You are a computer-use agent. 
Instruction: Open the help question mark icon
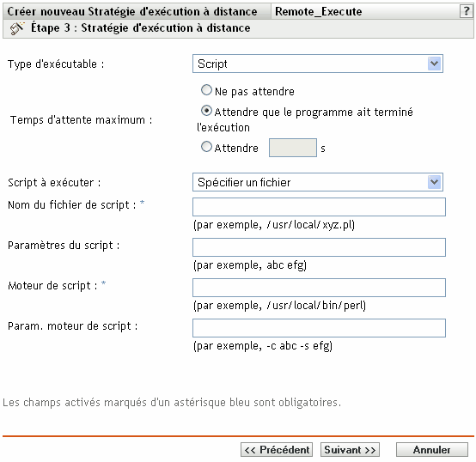[467, 11]
